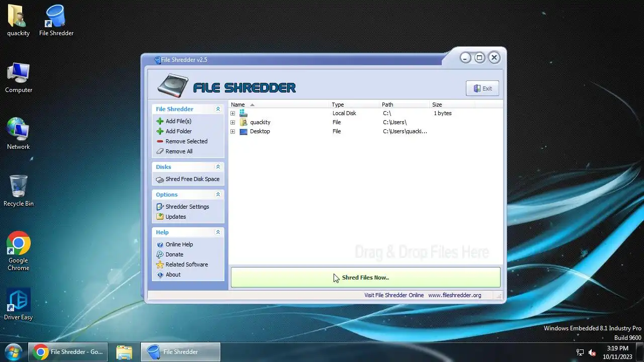The height and width of the screenshot is (362, 644).
Task: Click the Related Software link
Action: (187, 264)
